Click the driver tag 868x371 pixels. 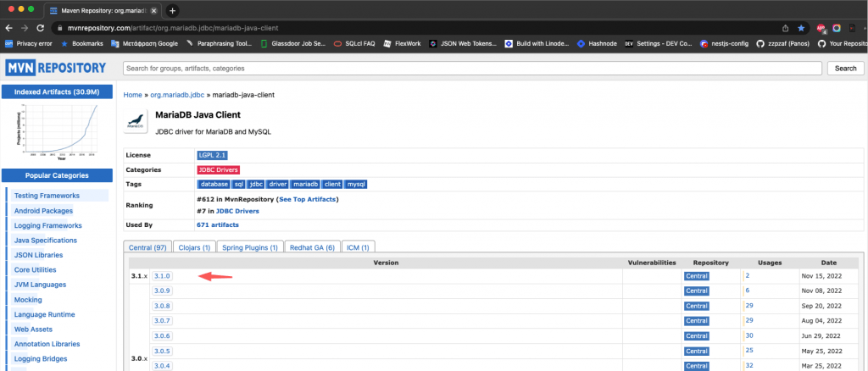coord(278,184)
